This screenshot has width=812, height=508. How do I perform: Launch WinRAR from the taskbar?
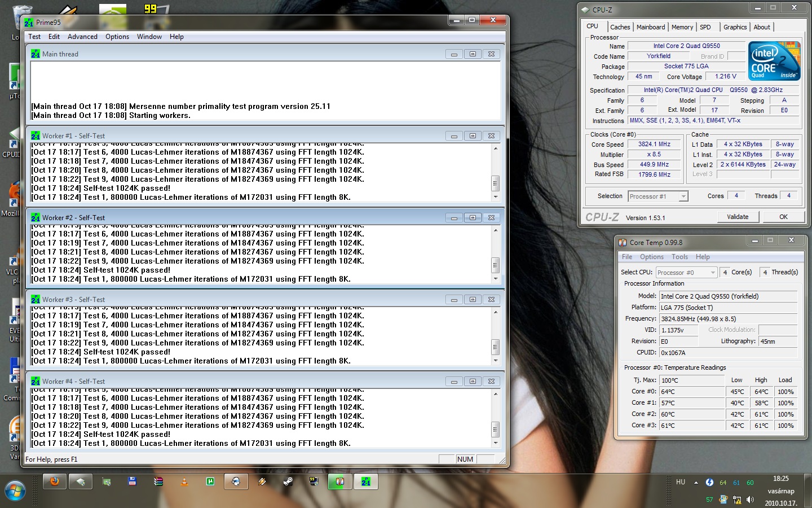point(158,481)
